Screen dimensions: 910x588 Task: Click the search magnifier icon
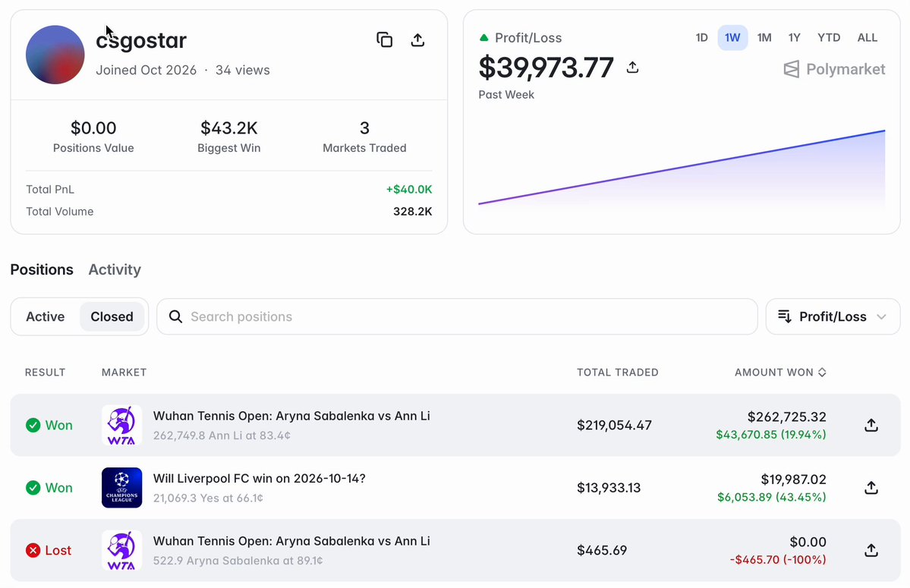pyautogui.click(x=175, y=316)
